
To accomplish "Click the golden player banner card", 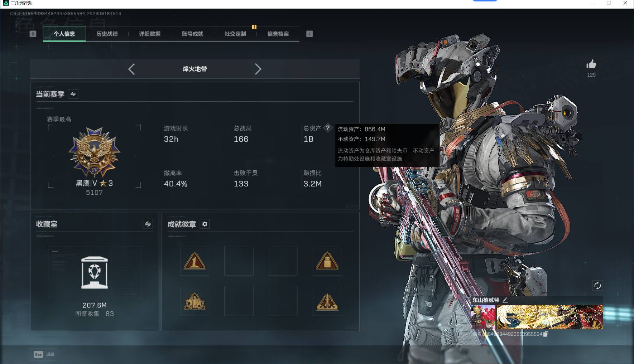I will pyautogui.click(x=550, y=317).
